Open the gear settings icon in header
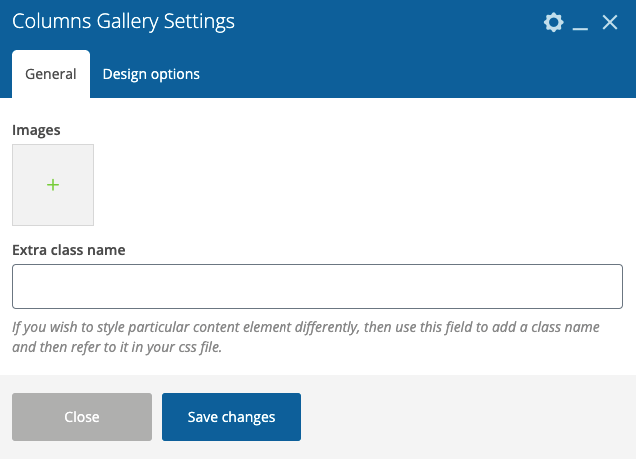Screen dimensions: 636x459 click(x=554, y=22)
